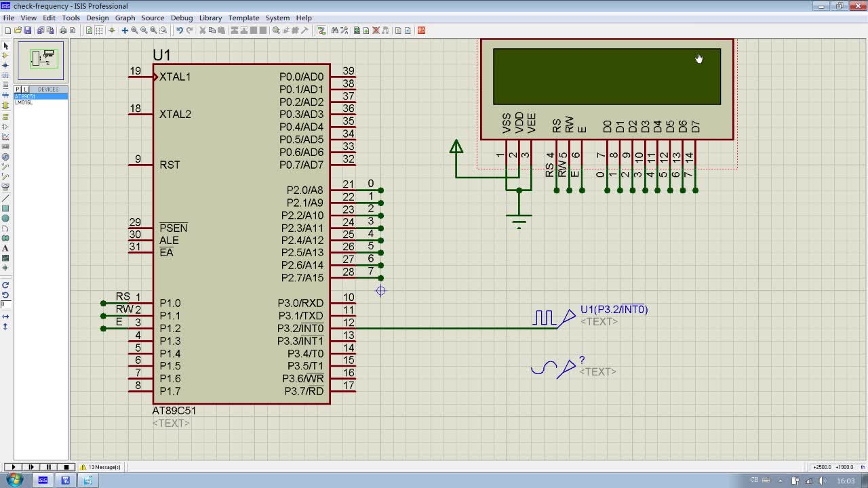Click the Zoom to view entire sheet icon
Image resolution: width=868 pixels, height=488 pixels.
(x=153, y=30)
